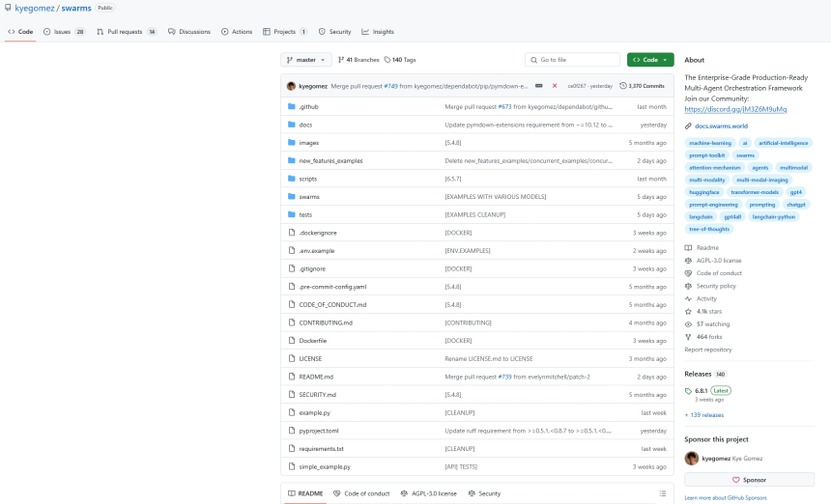View the Activity link
The width and height of the screenshot is (831, 504).
pyautogui.click(x=706, y=298)
